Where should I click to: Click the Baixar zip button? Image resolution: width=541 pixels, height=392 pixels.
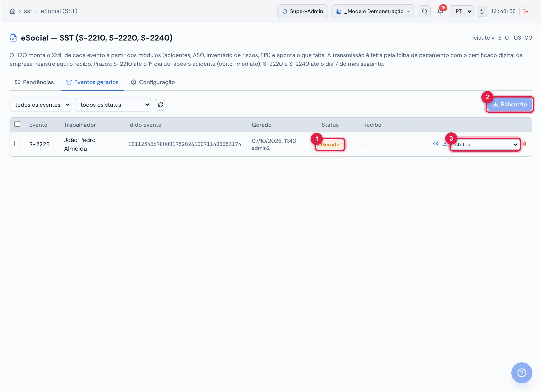tap(509, 105)
